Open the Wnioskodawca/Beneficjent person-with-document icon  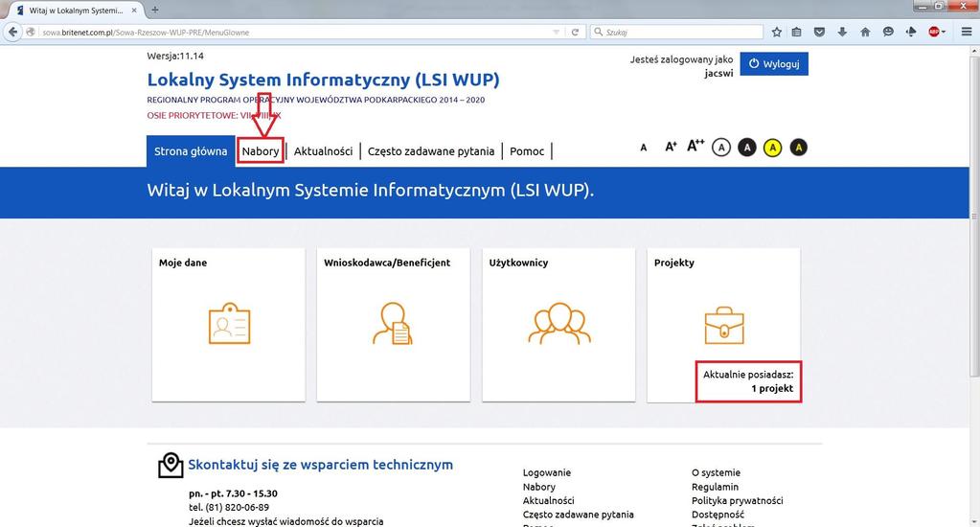pos(393,324)
